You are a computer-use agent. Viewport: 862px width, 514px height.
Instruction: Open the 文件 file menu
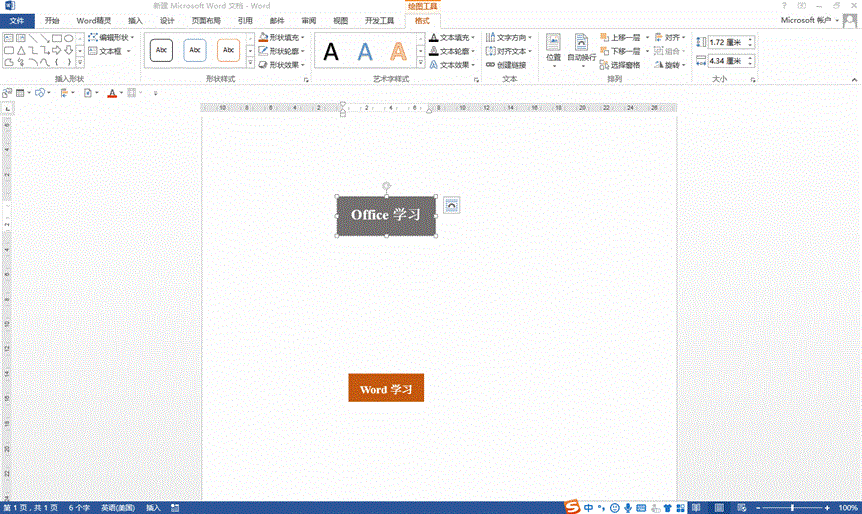(x=16, y=20)
